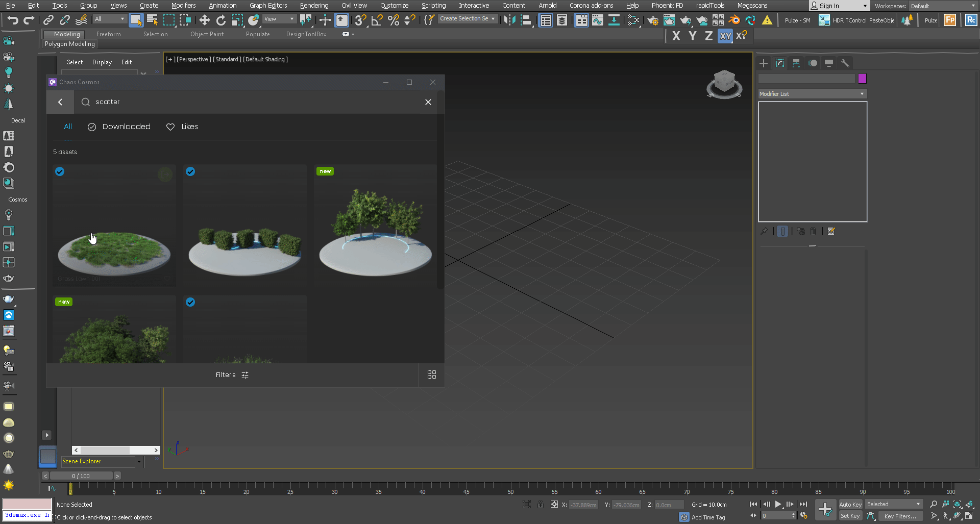The width and height of the screenshot is (980, 524).
Task: Click the Add Time Tag label
Action: (708, 517)
